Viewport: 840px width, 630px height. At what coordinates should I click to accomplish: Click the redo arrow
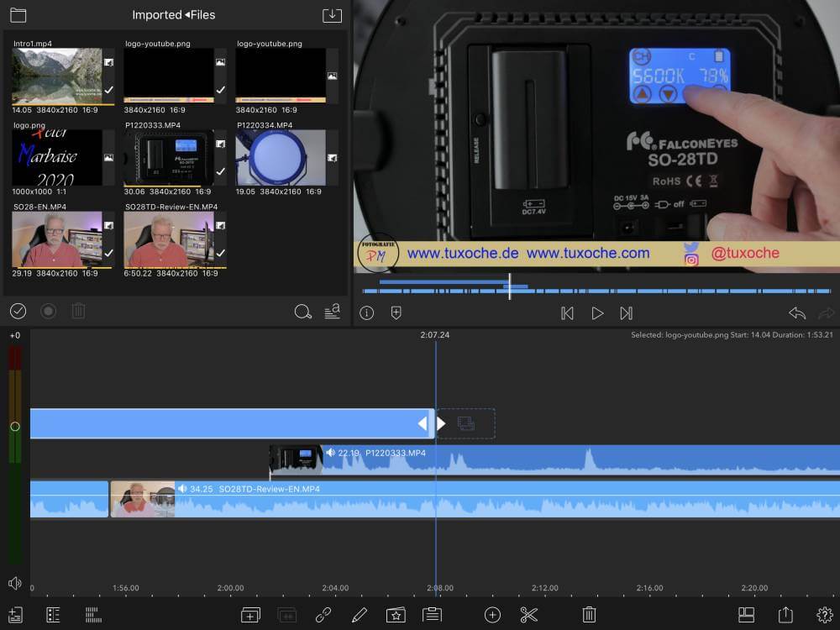(x=827, y=312)
